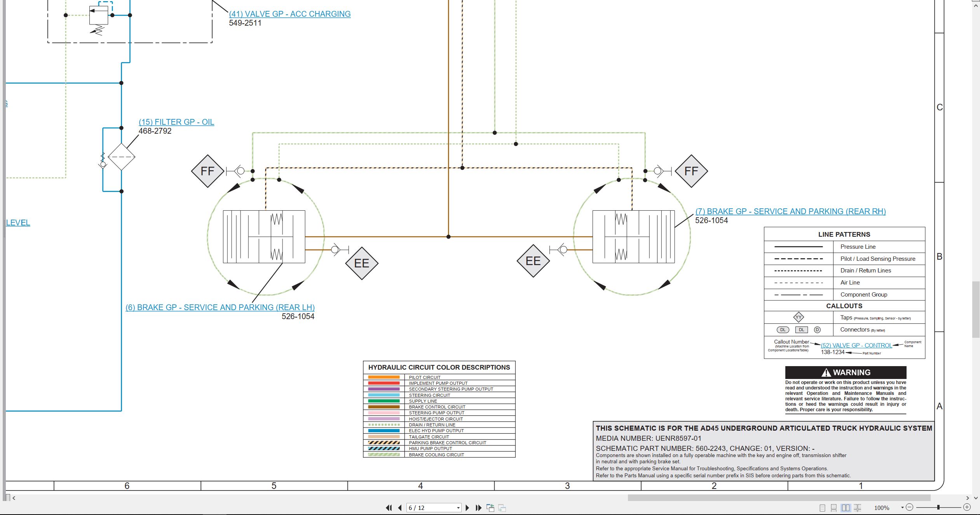Click the LEVEL link at left edge
Image resolution: width=980 pixels, height=515 pixels.
(x=18, y=223)
